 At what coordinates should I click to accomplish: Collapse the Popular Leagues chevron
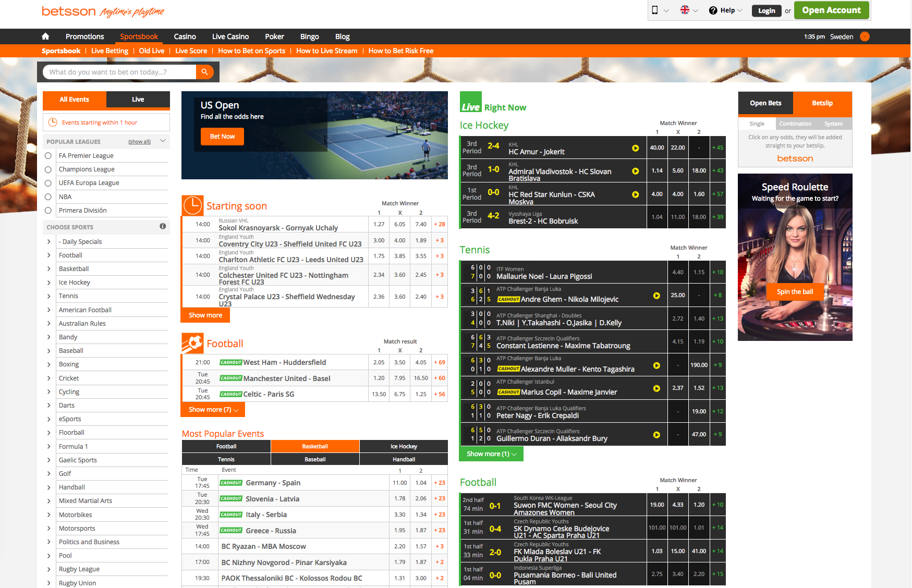tap(163, 141)
